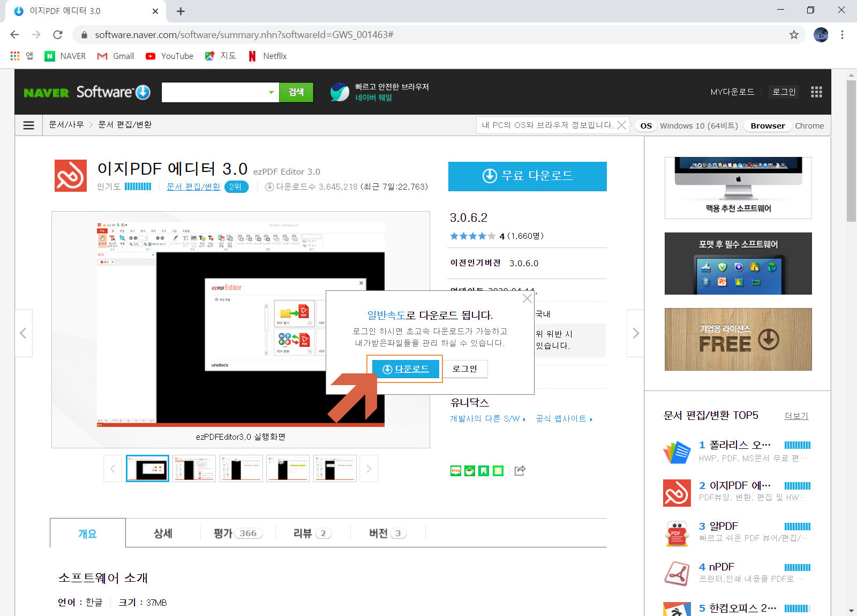Click the 알PDF app icon
Image resolution: width=857 pixels, height=616 pixels.
(677, 533)
